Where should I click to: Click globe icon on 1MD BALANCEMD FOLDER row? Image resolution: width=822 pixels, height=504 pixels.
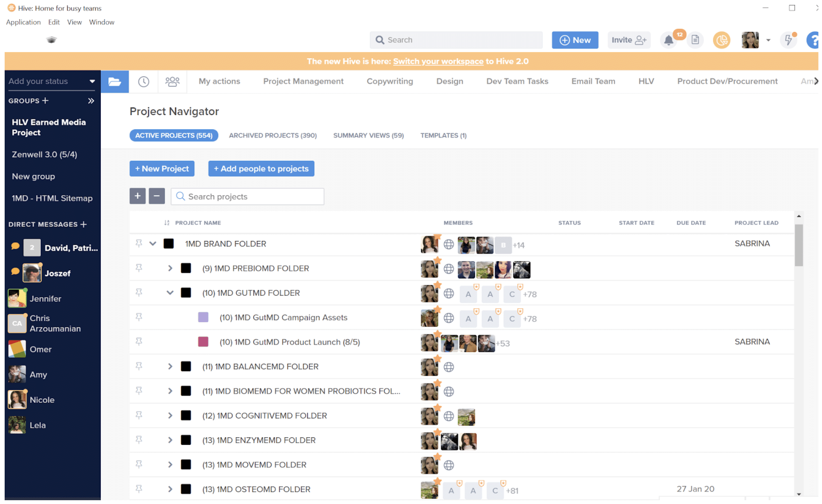pyautogui.click(x=449, y=367)
